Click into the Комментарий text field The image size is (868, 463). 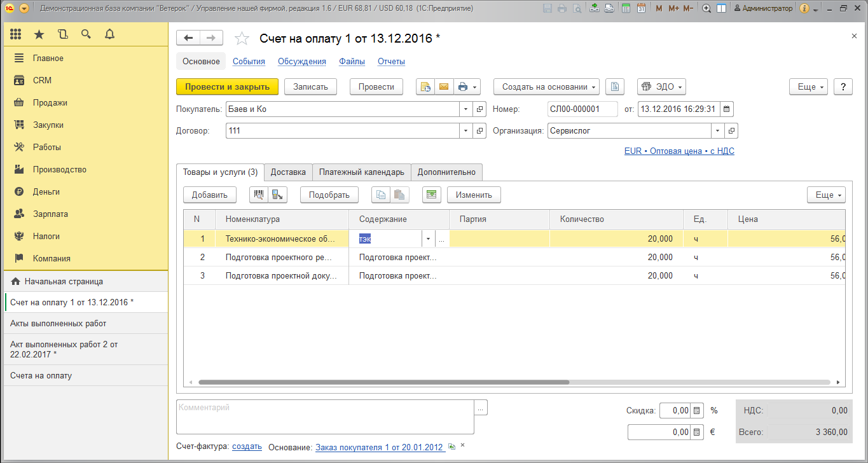click(324, 417)
